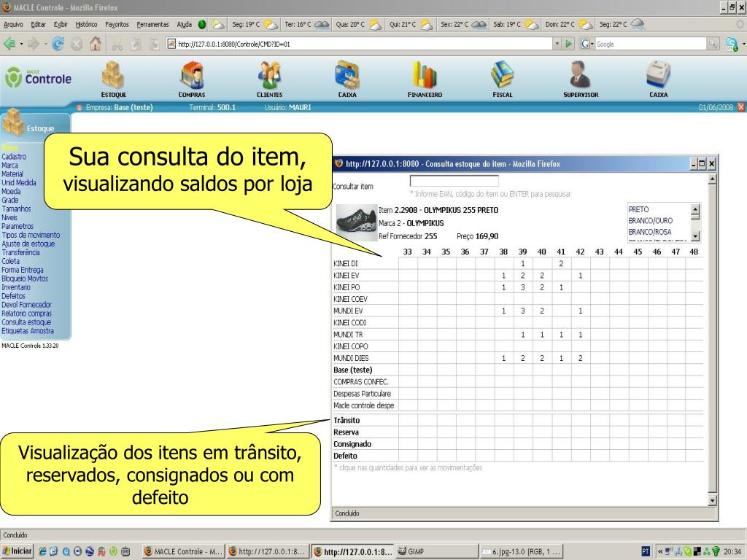Viewport: 747px width, 560px height.
Task: Switch to MACLE Controle taskbar button
Action: (x=183, y=551)
